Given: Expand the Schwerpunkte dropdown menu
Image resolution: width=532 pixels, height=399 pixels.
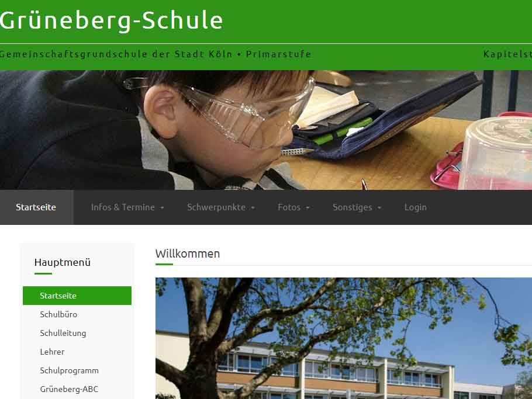Looking at the screenshot, I should click(221, 207).
